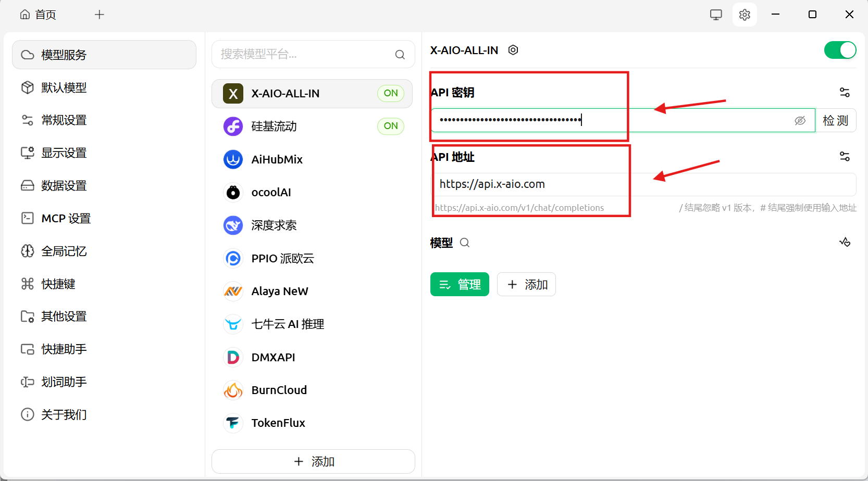868x481 pixels.
Task: Select the AiHubMix provider logo
Action: click(233, 159)
